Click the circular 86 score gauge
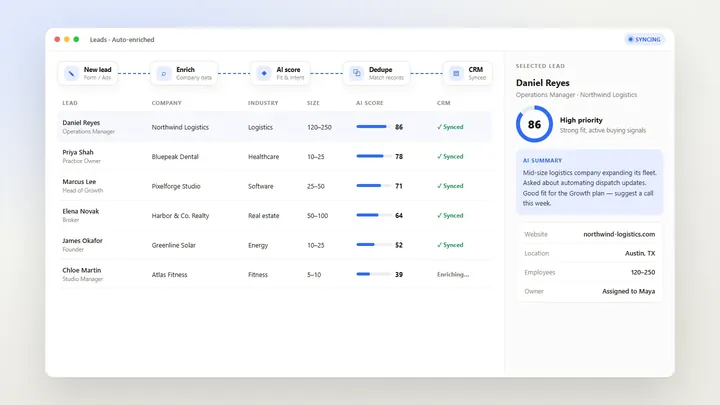The width and height of the screenshot is (720, 405). pos(534,124)
